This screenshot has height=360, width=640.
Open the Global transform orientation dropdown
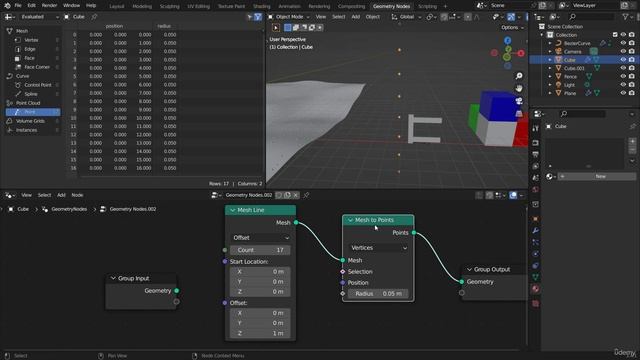pos(406,17)
